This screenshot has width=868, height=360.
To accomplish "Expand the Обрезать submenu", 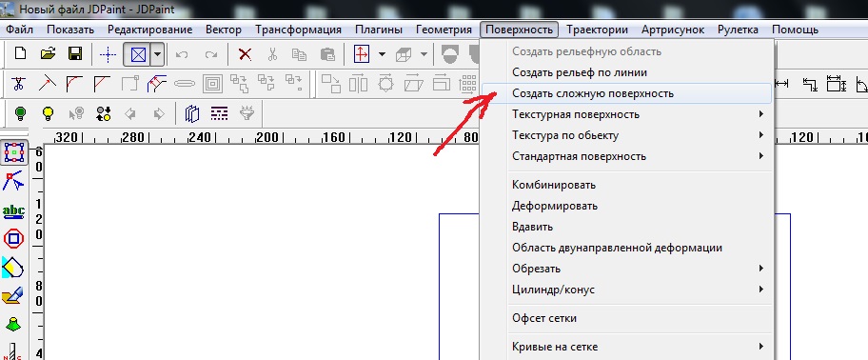I will pos(627,270).
